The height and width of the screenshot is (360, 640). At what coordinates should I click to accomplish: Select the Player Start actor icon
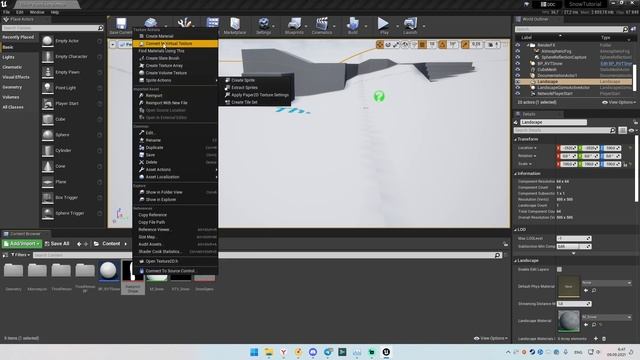(48, 104)
